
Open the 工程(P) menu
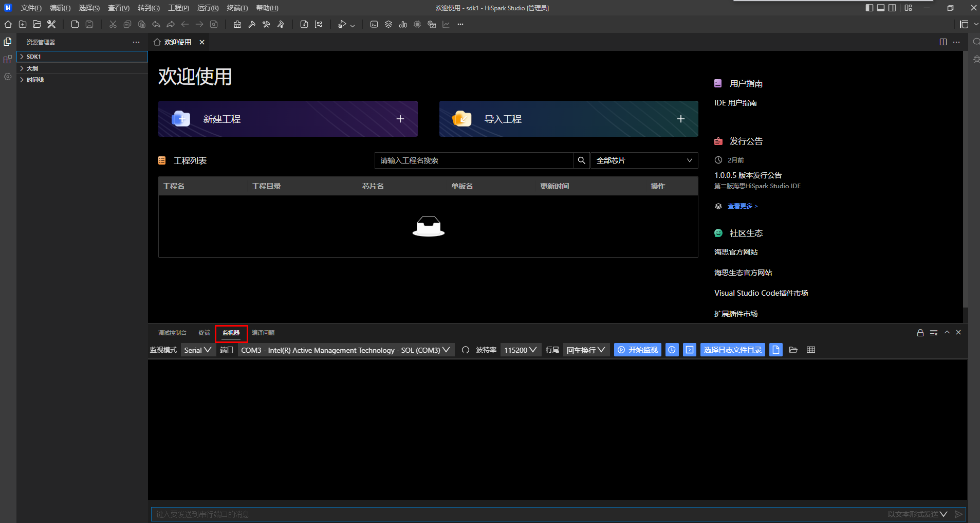click(x=178, y=8)
